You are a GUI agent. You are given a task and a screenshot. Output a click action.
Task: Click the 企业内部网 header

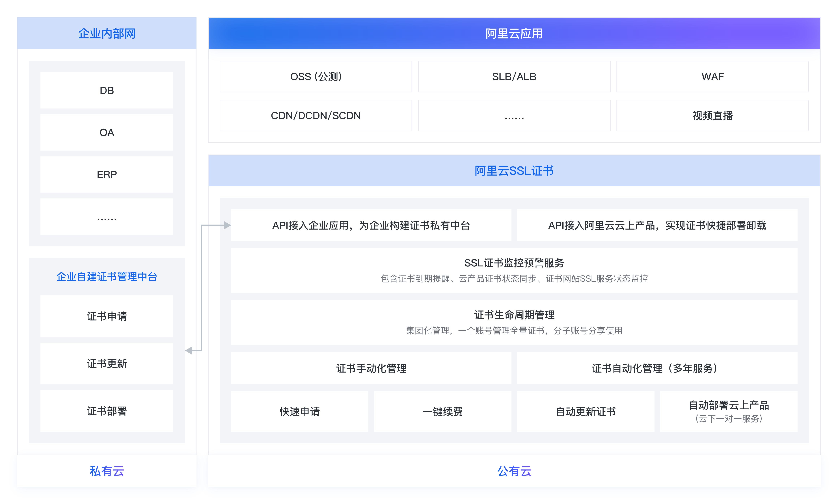(x=107, y=33)
